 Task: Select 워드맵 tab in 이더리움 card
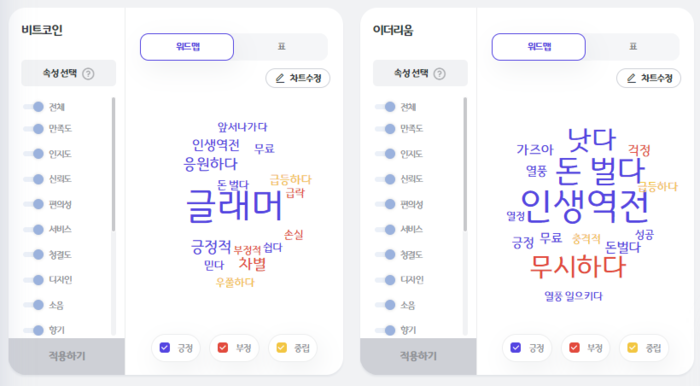click(x=539, y=47)
